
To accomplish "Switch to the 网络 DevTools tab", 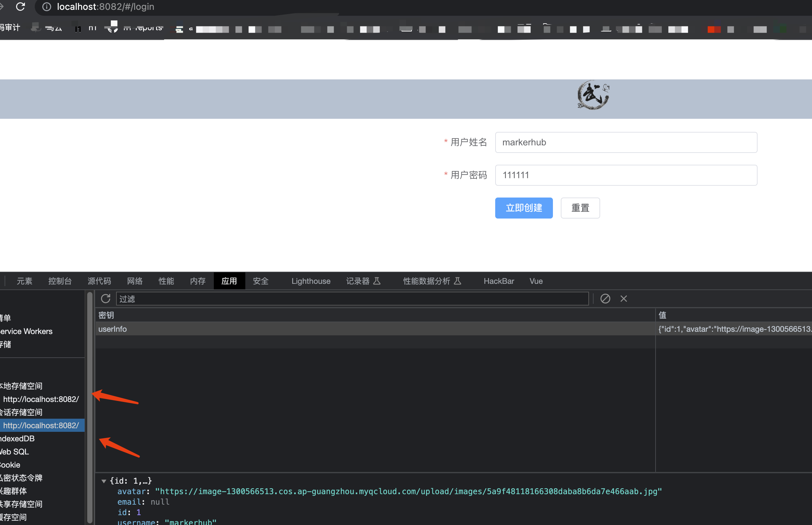I will (x=134, y=281).
